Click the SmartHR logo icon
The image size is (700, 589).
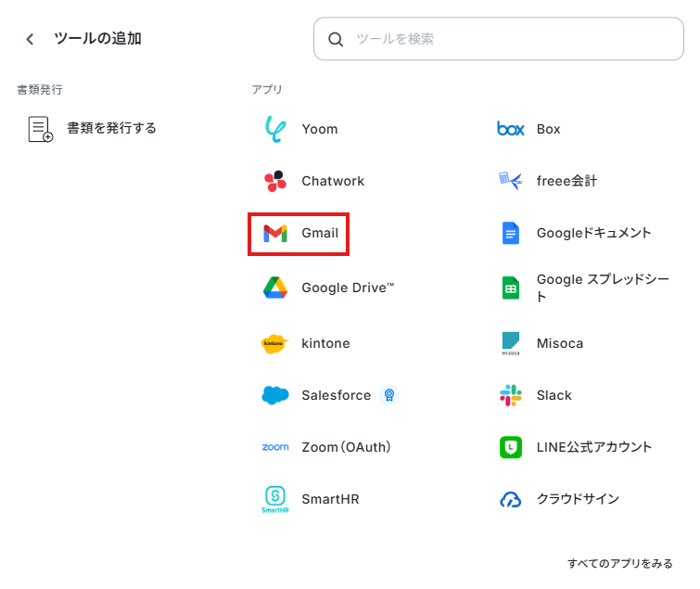click(275, 499)
